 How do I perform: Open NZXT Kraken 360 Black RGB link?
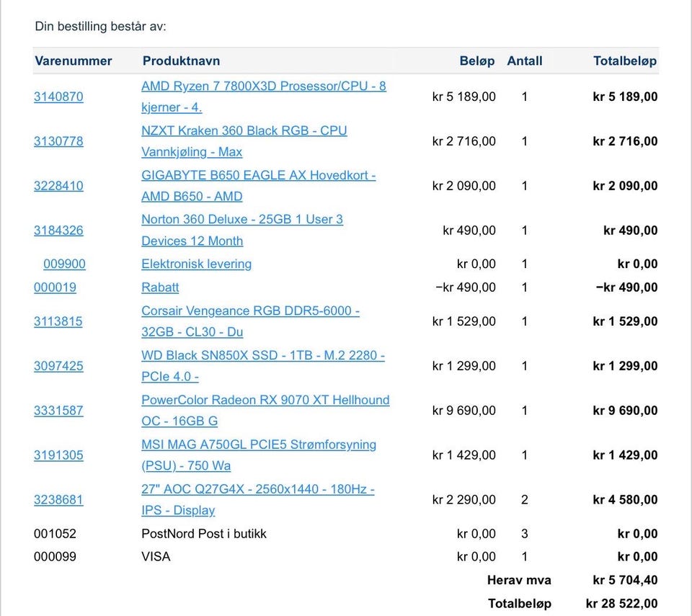click(x=244, y=141)
